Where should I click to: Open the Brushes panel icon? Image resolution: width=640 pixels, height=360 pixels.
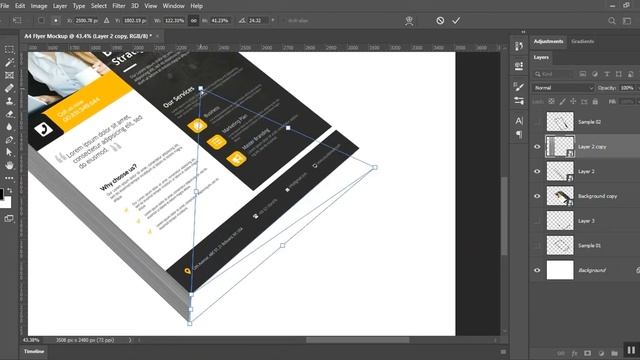pyautogui.click(x=519, y=86)
